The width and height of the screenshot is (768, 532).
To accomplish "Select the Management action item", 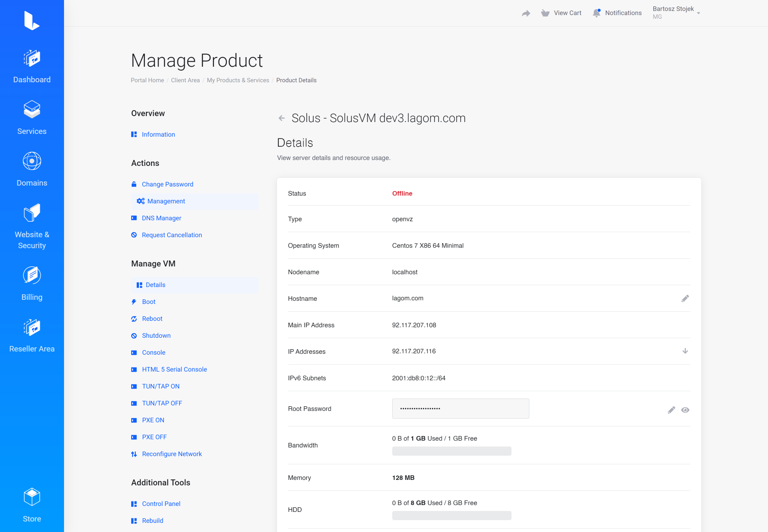I will pos(195,201).
